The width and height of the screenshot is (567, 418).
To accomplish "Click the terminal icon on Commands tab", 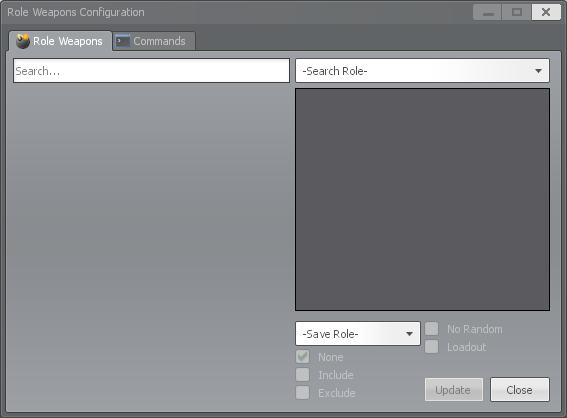I will 123,41.
